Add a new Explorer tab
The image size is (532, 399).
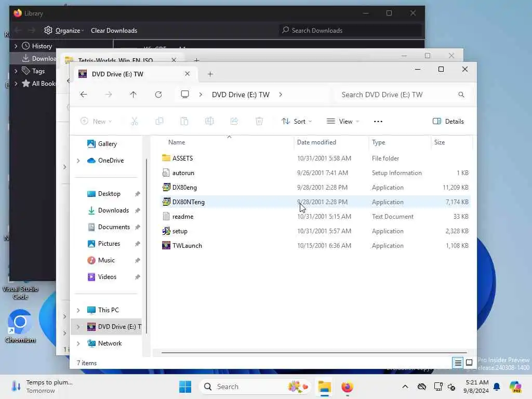pyautogui.click(x=210, y=74)
